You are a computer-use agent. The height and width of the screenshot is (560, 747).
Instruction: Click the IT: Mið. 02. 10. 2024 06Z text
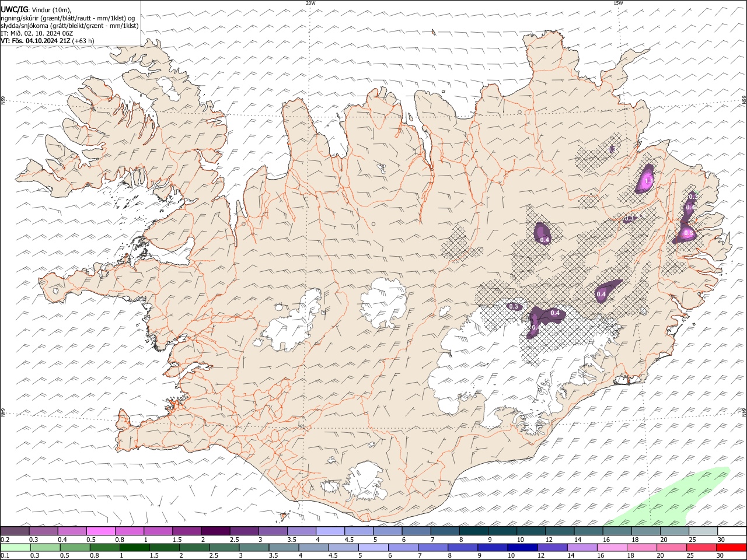point(37,33)
